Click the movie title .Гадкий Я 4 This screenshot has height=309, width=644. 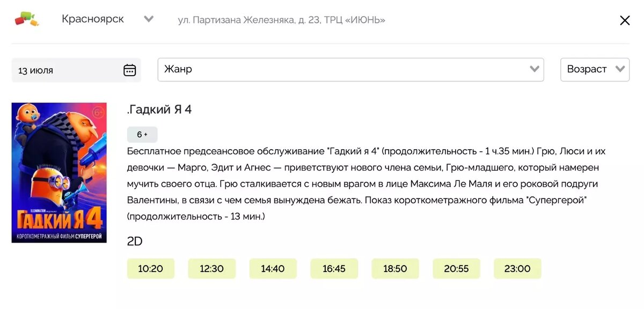[159, 109]
